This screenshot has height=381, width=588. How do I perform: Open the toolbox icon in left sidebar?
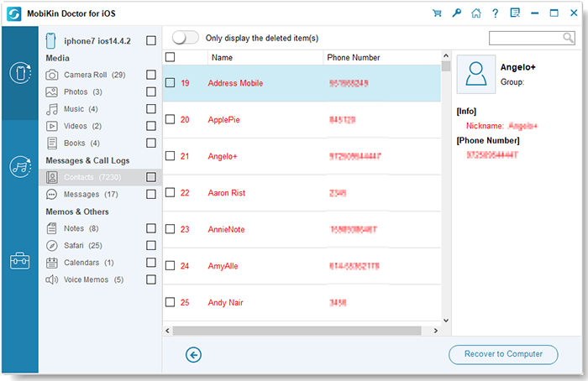[19, 260]
